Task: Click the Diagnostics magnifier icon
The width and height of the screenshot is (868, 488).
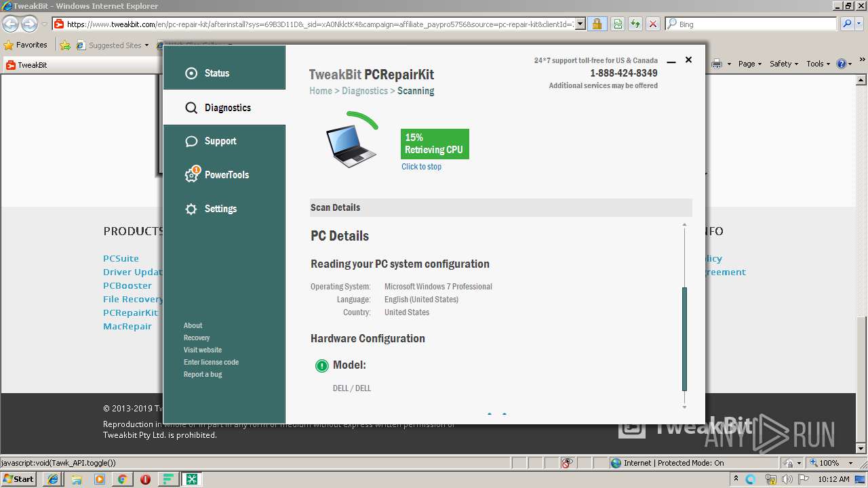Action: [x=191, y=108]
